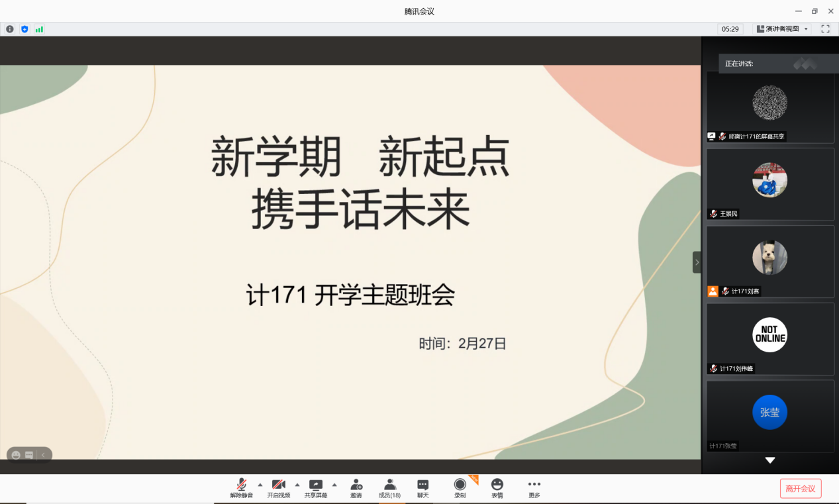Expand video options arrow beside 开启视频
This screenshot has height=504, width=839.
coord(297,484)
